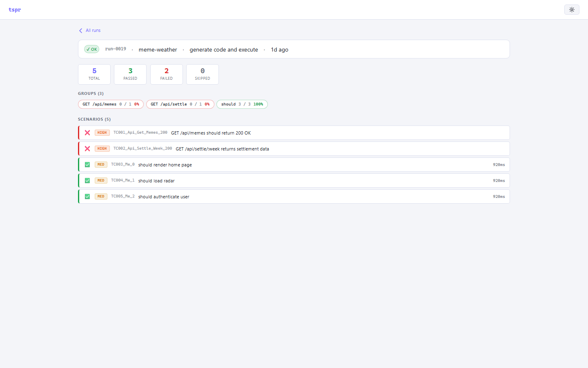Toggle the light/dark theme sun icon
The width and height of the screenshot is (588, 368).
(572, 9)
